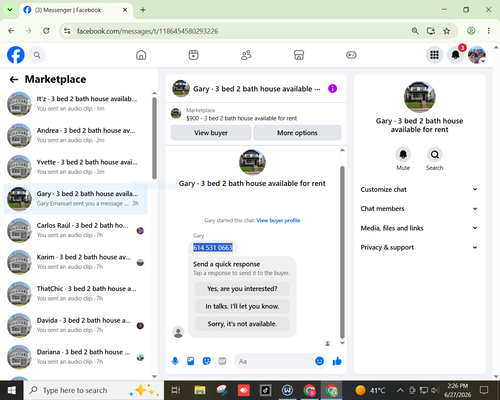Go back from Marketplace chats list
This screenshot has width=500, height=400.
(x=14, y=79)
